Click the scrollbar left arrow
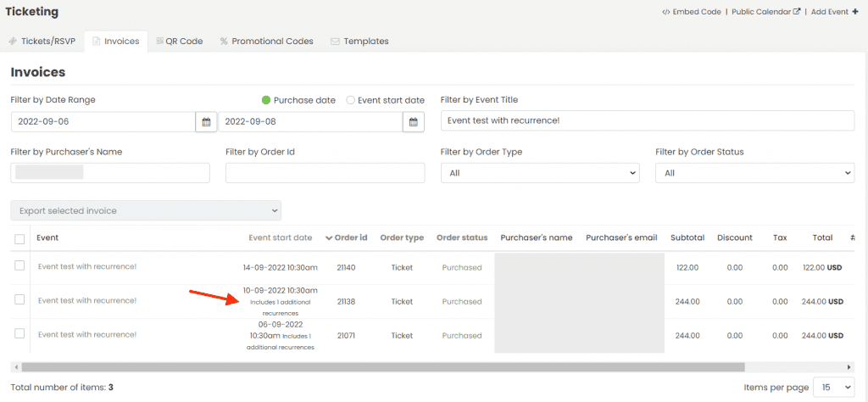Image resolution: width=868 pixels, height=402 pixels. click(15, 367)
